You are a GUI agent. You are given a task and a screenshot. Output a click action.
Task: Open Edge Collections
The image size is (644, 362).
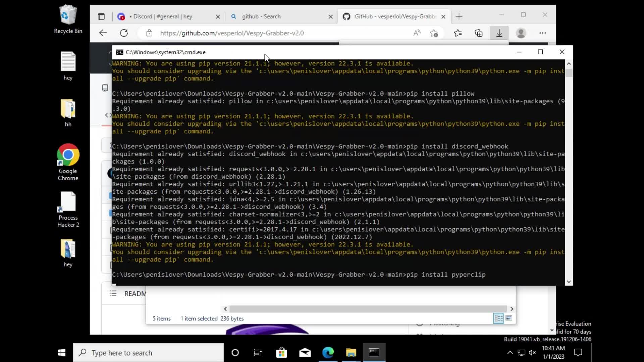tap(479, 33)
